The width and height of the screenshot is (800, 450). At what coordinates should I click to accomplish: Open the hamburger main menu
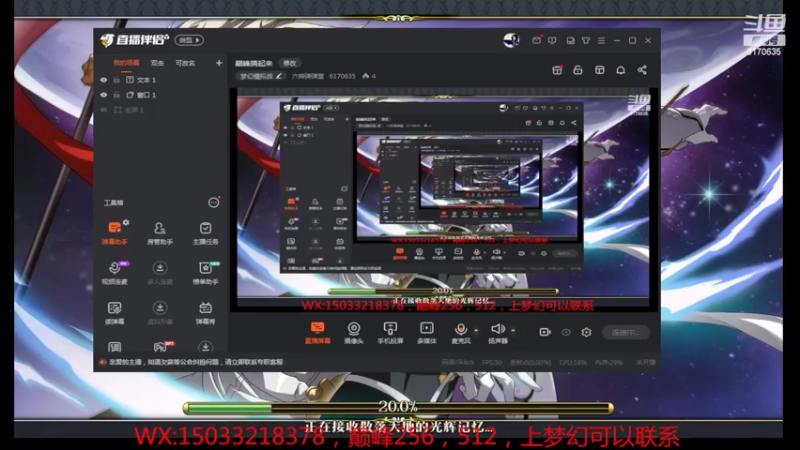[602, 40]
